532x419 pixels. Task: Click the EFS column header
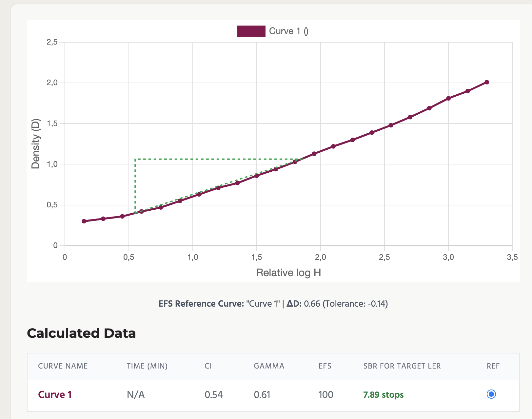tap(325, 366)
